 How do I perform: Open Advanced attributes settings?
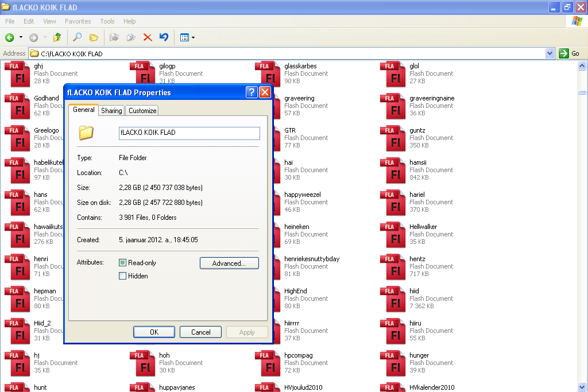tap(229, 263)
